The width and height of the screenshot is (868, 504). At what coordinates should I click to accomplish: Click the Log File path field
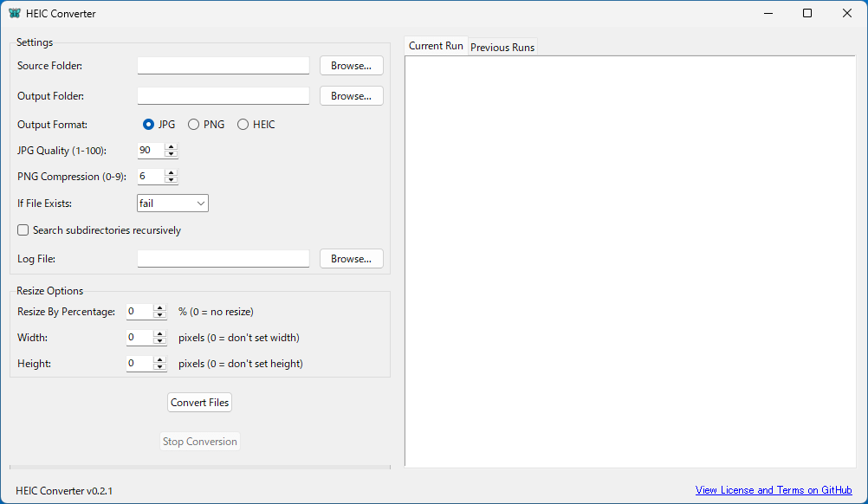tap(223, 259)
